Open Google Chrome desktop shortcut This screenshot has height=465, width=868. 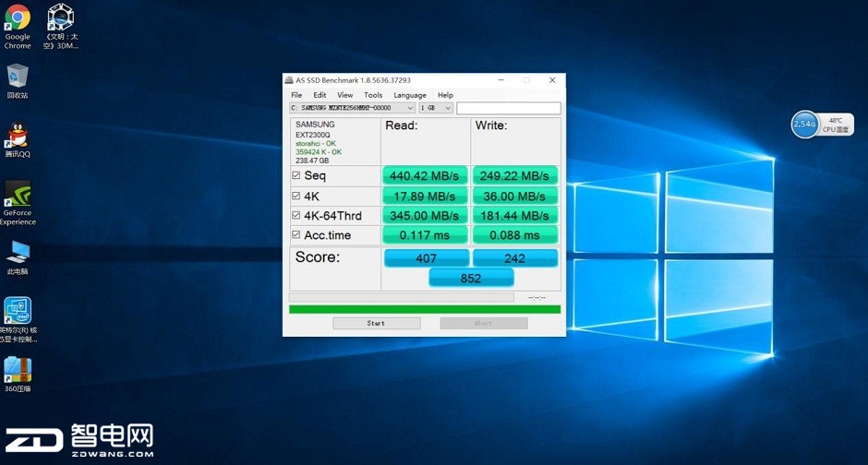[18, 26]
